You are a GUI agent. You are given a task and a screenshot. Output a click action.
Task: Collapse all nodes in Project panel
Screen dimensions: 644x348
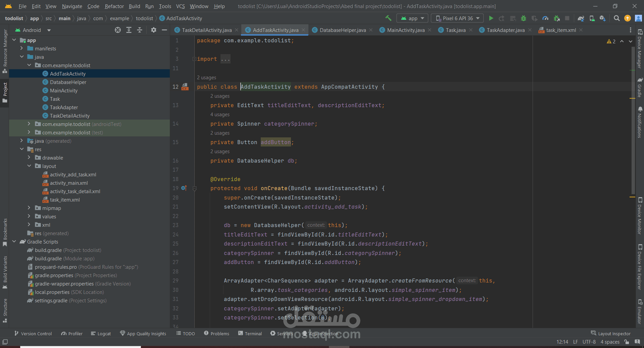140,30
